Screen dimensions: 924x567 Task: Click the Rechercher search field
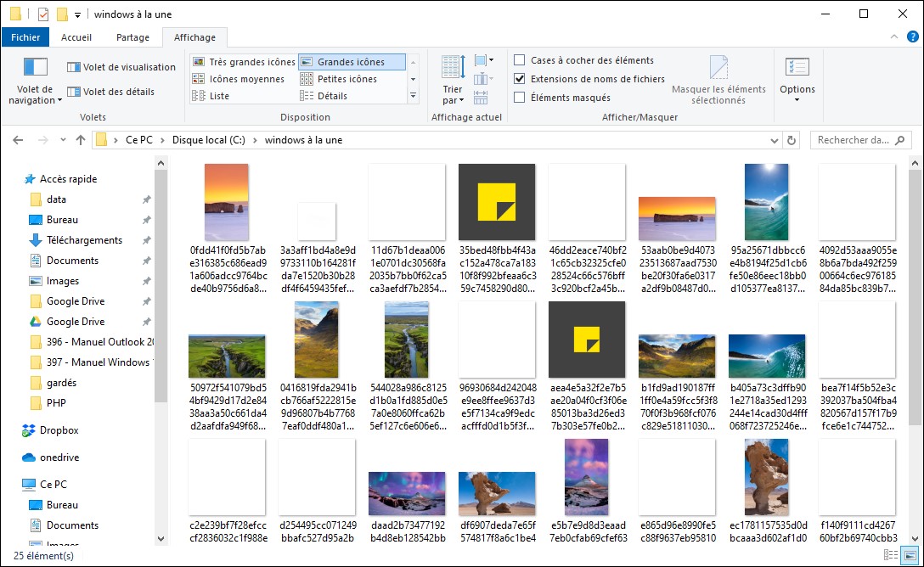854,140
